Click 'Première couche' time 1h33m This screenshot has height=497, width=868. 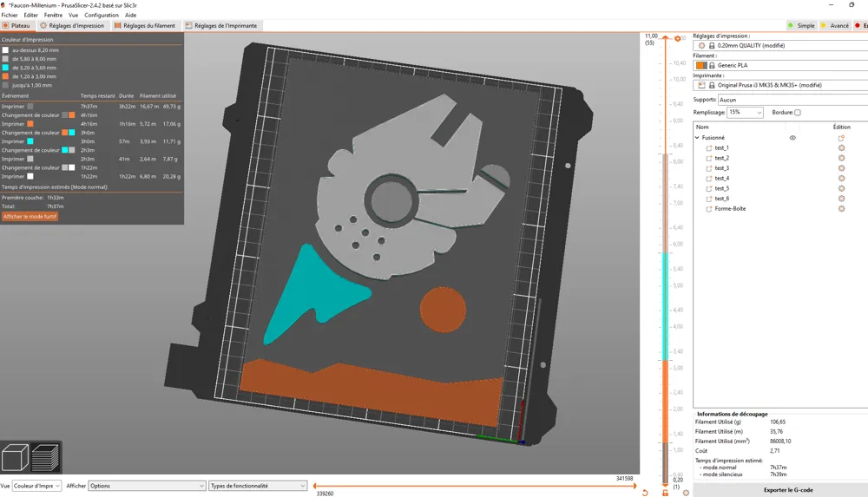pyautogui.click(x=56, y=198)
